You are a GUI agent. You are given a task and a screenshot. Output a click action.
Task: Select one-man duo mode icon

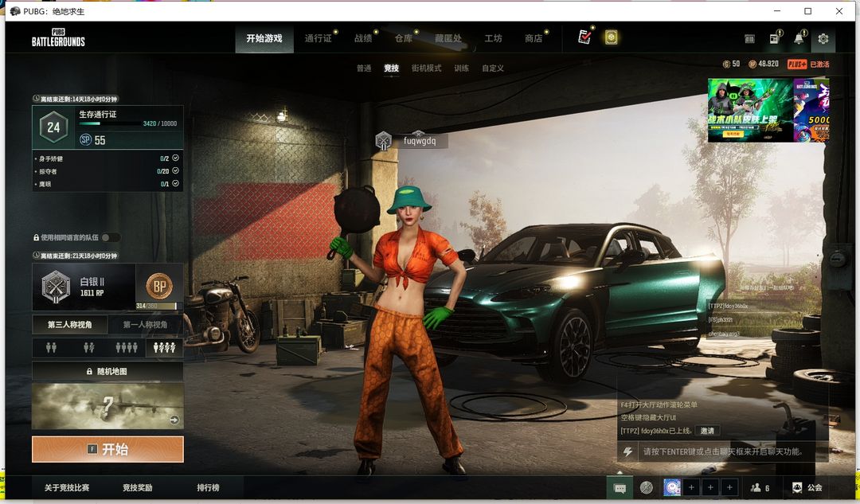[x=89, y=347]
